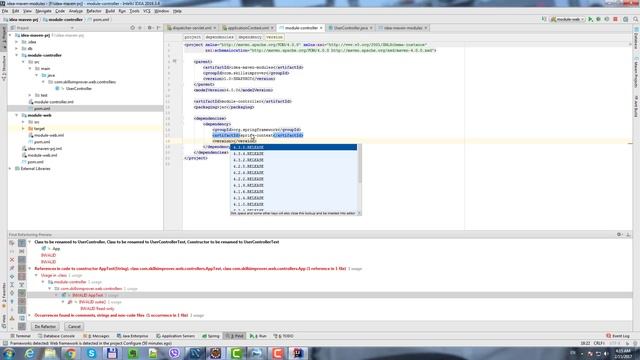Viewport: 640px width, 360px height.
Task: Click dependencies breadcrumb in editor
Action: 220,37
